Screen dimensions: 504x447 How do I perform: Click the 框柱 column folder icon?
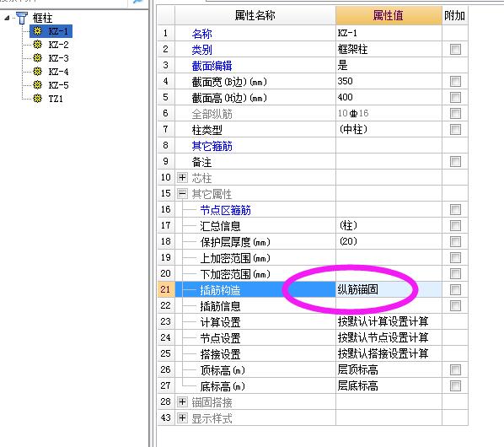click(x=22, y=18)
